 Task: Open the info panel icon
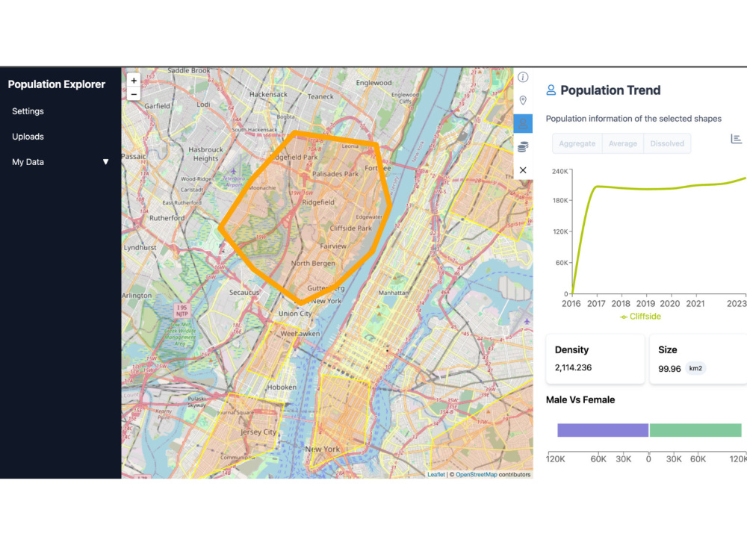pyautogui.click(x=523, y=77)
